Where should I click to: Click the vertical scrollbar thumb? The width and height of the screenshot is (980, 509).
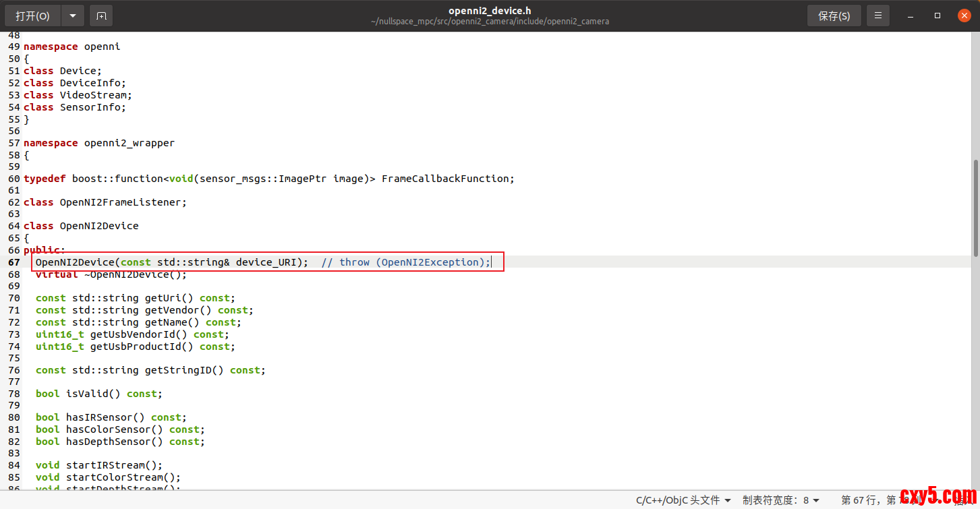[x=975, y=208]
